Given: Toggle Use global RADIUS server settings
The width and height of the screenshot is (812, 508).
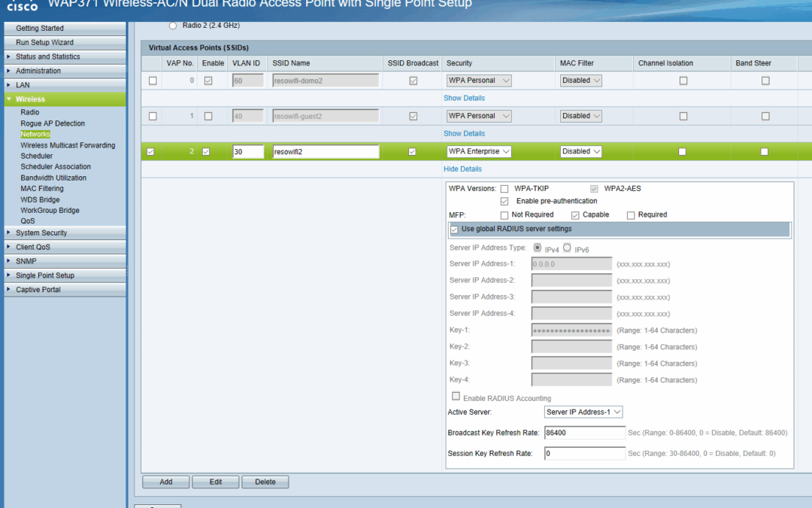Looking at the screenshot, I should point(454,230).
